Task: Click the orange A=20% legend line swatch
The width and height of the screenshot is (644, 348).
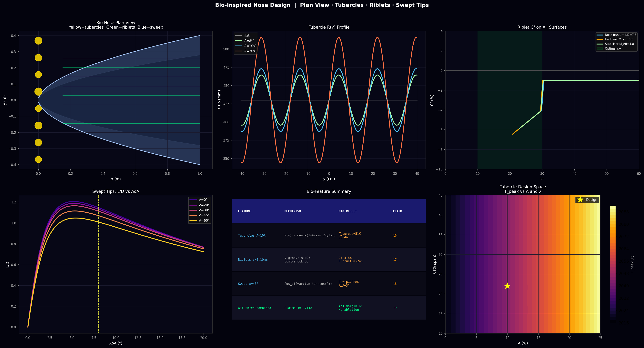Action: click(238, 51)
